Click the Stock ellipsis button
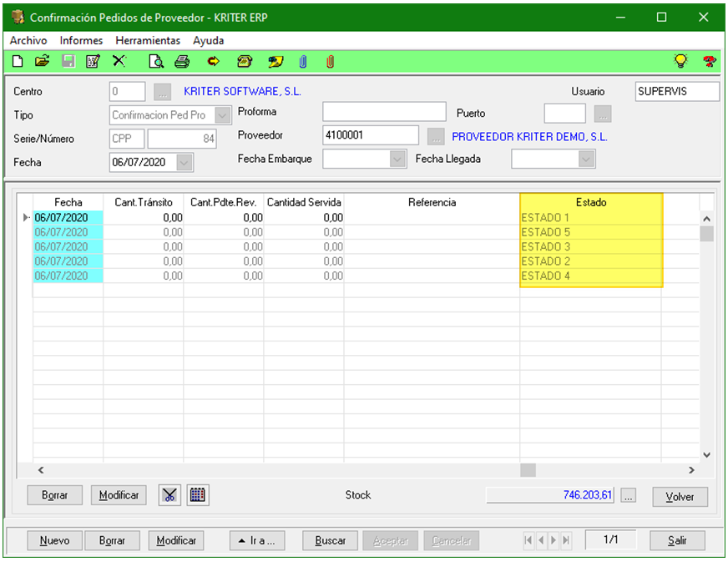The image size is (728, 562). (628, 495)
